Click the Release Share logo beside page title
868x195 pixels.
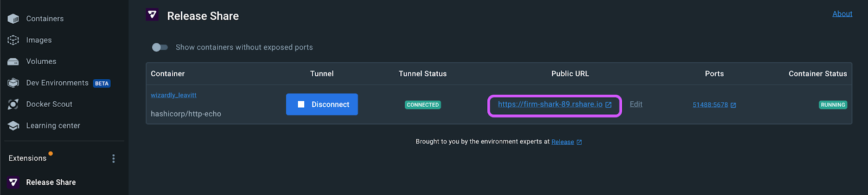tap(152, 15)
